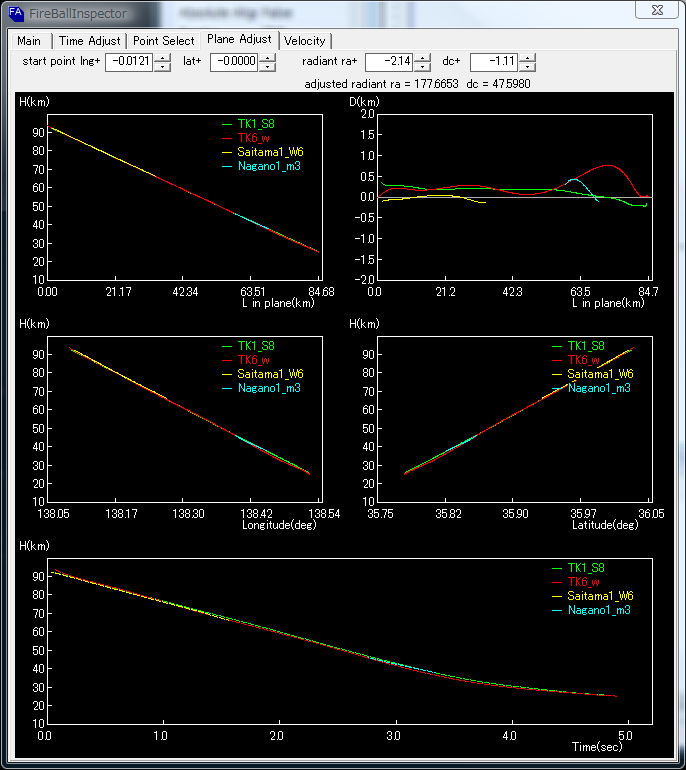Decrease the dc+ value with the down arrow
The height and width of the screenshot is (770, 686).
(x=527, y=67)
